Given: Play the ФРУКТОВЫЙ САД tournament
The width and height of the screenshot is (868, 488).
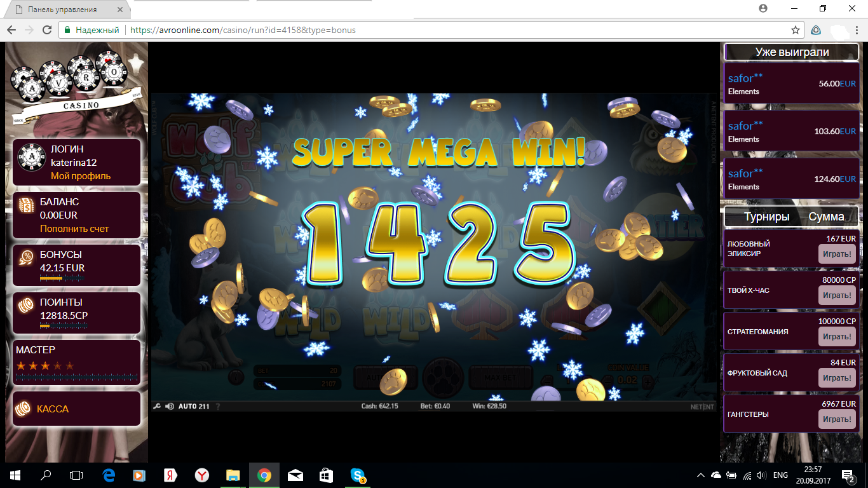Looking at the screenshot, I should 837,378.
